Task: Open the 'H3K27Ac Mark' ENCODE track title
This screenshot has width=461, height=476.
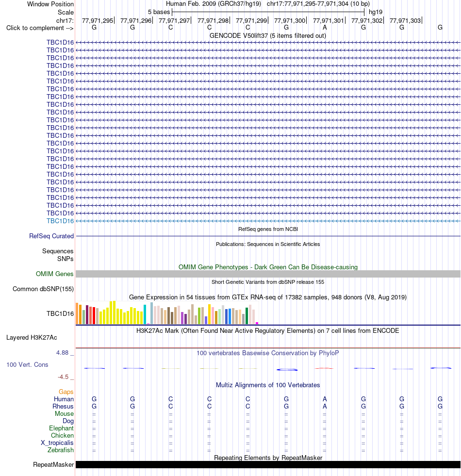Action: [x=268, y=330]
